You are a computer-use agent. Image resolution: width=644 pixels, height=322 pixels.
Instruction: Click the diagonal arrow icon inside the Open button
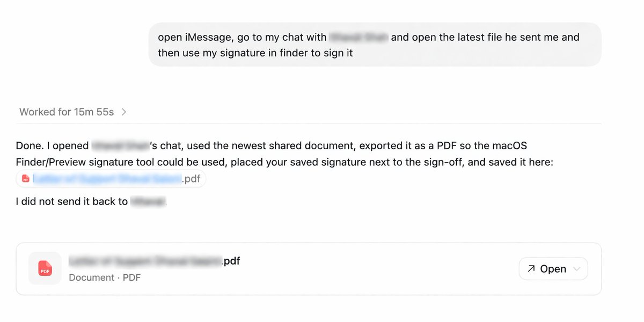531,269
